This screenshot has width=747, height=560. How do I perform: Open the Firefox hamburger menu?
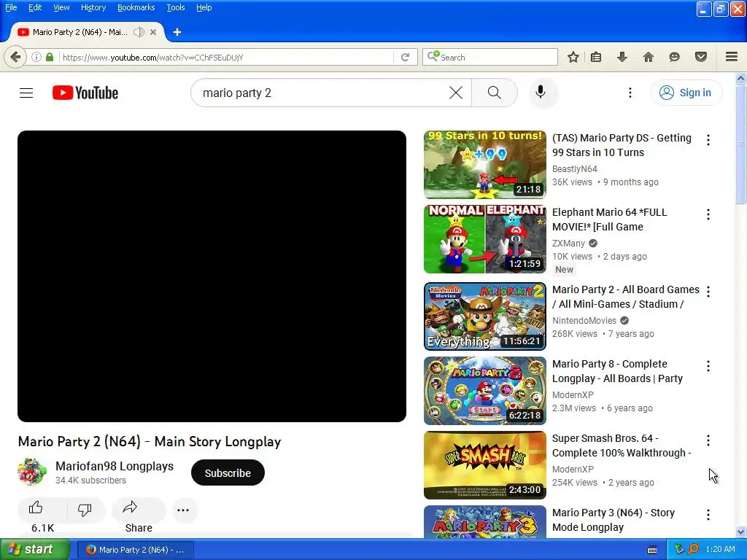[x=732, y=57]
